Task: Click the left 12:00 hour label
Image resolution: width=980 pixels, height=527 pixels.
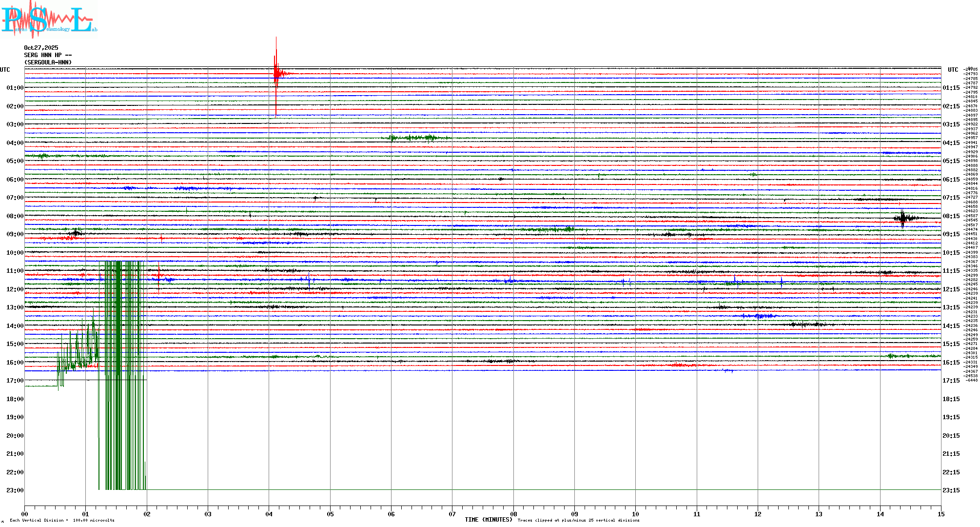Action: coord(15,289)
